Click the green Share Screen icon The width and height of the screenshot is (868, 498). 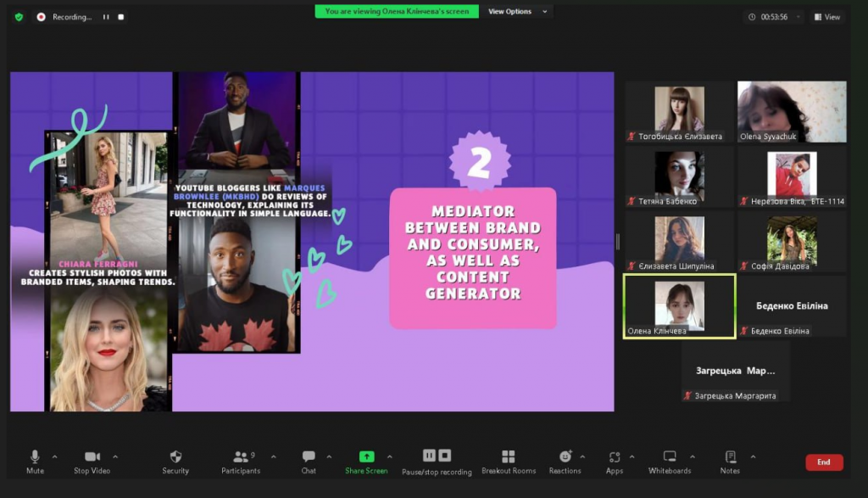point(366,456)
